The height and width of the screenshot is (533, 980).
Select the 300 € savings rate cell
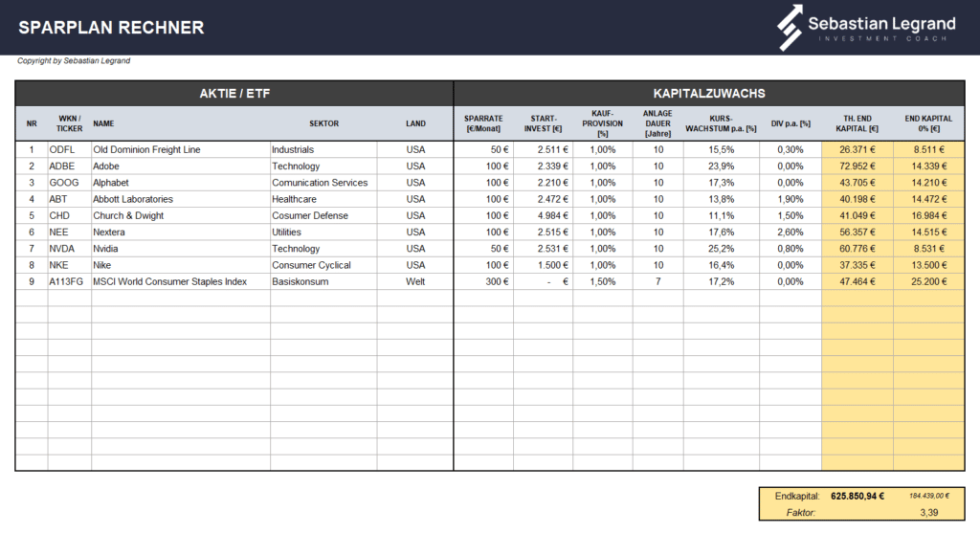483,281
